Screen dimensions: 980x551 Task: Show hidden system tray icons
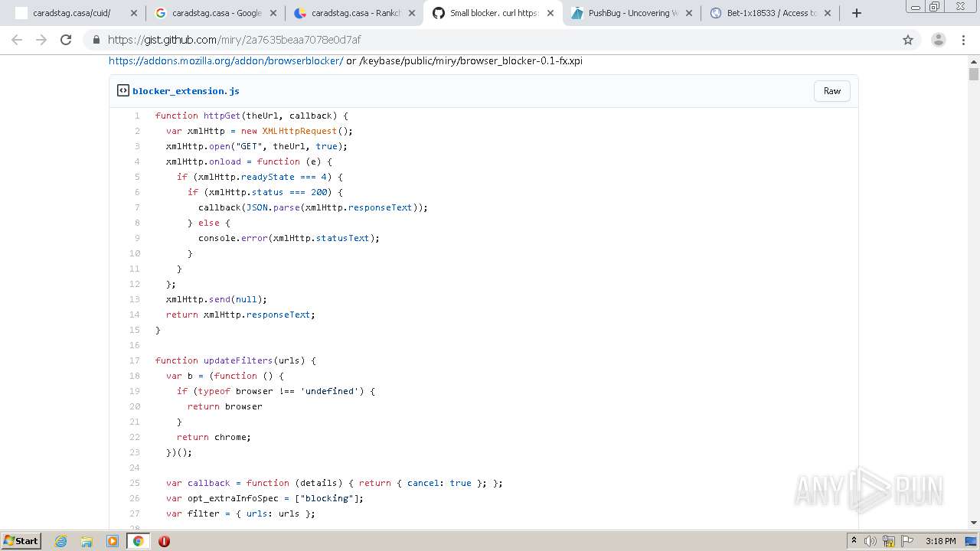854,541
